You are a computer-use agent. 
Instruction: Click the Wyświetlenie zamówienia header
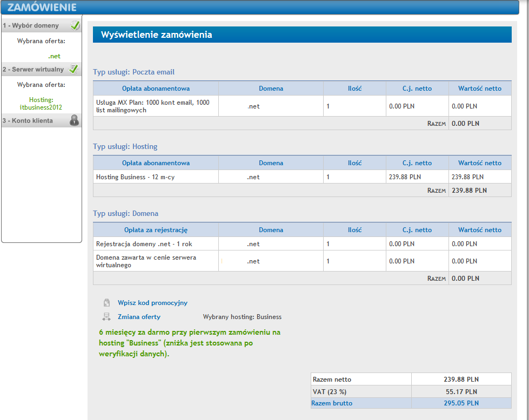click(x=302, y=35)
